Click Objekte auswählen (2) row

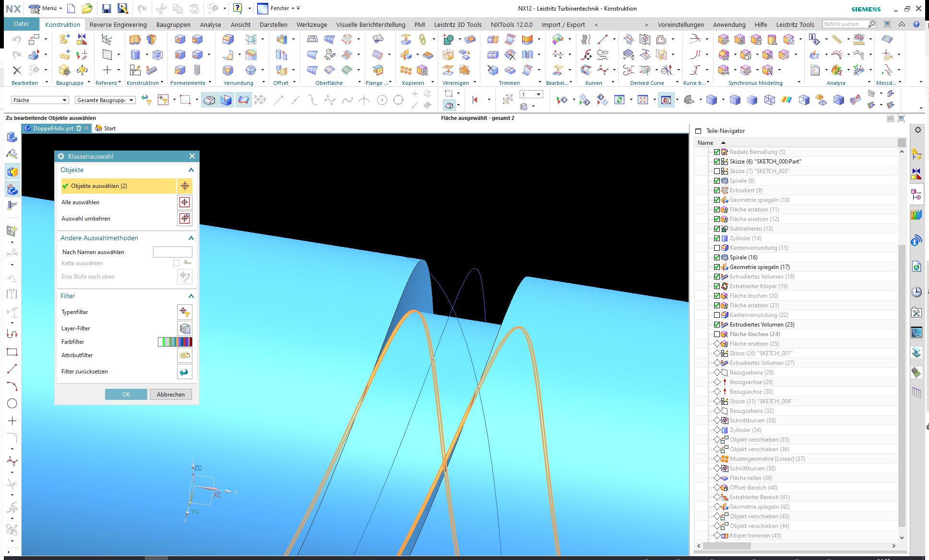[x=119, y=186]
